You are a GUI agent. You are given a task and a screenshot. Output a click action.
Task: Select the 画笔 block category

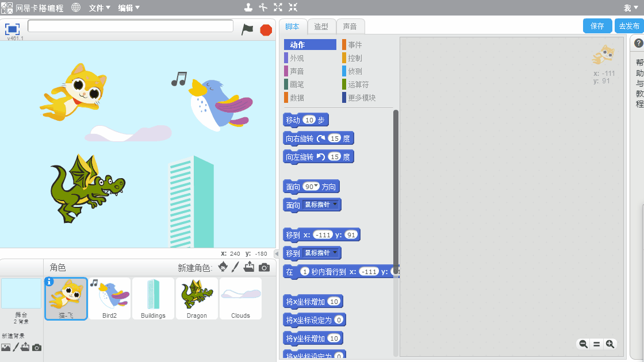coord(310,84)
